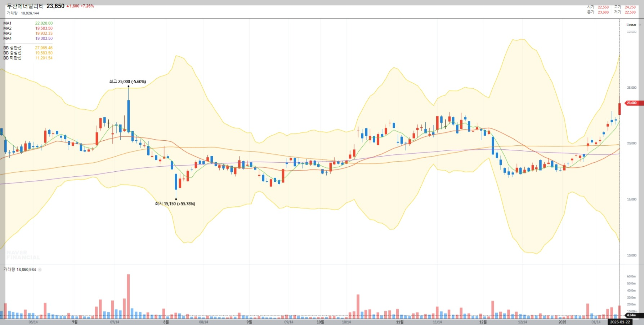
Task: Click the 25,000 price axis label
Action: [631, 88]
